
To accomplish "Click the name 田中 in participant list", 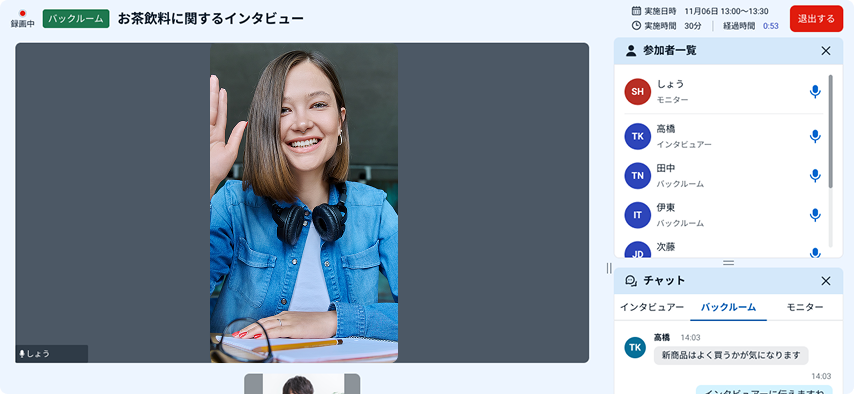I will click(x=666, y=168).
